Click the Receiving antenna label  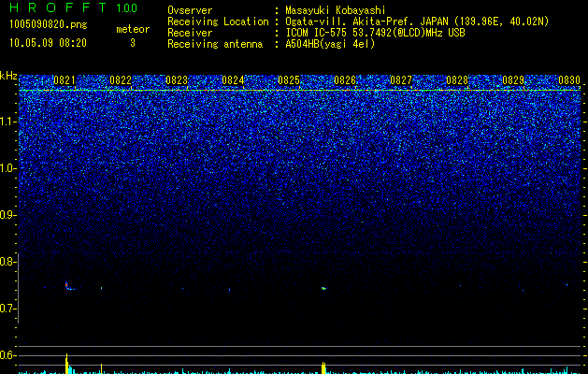coord(215,44)
